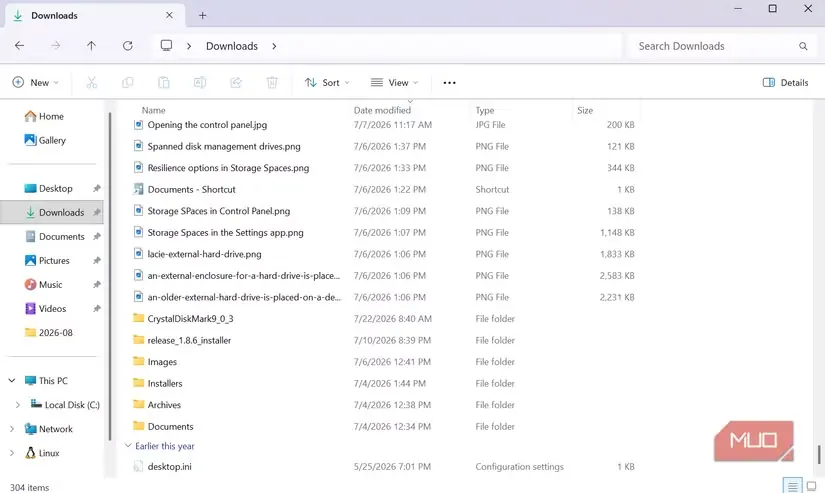825x493 pixels.
Task: Click the Back navigation arrow
Action: [19, 46]
